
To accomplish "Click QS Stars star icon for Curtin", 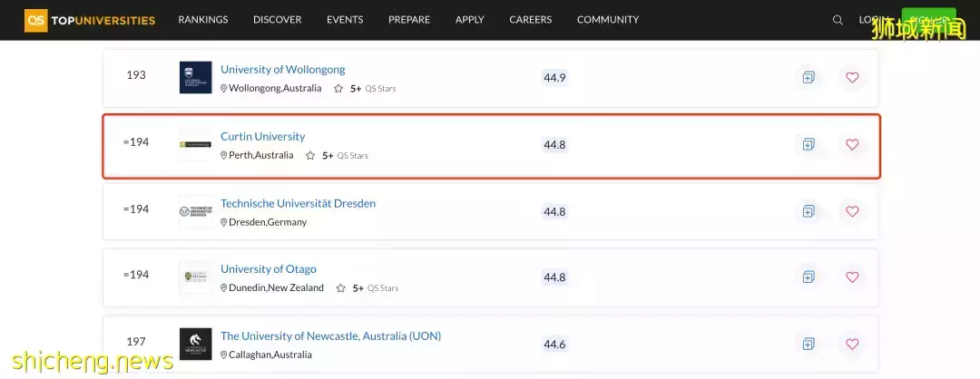I will pos(310,155).
